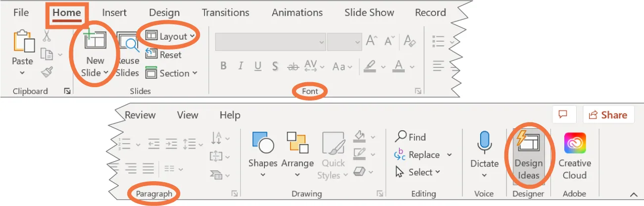Click the Share button

[608, 115]
